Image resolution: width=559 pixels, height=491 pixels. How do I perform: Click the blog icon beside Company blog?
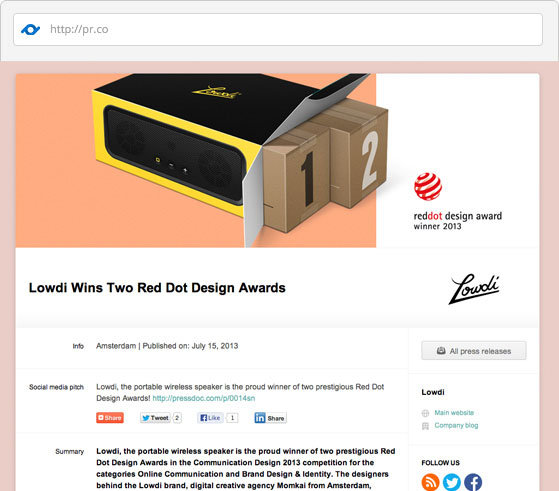[x=425, y=426]
